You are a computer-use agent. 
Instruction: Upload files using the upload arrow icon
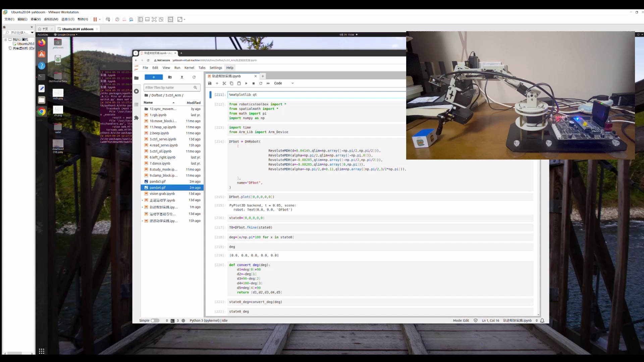(x=182, y=77)
